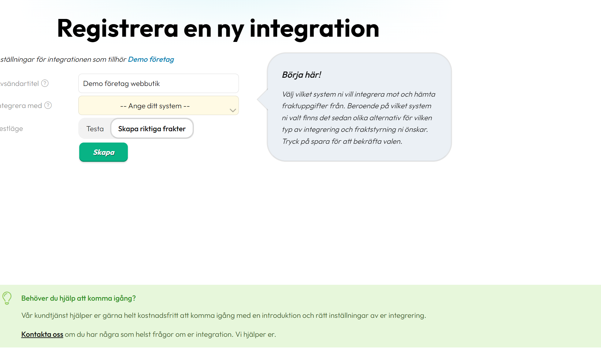Focus the Avsändartitel text input field
The height and width of the screenshot is (364, 601).
click(x=158, y=83)
